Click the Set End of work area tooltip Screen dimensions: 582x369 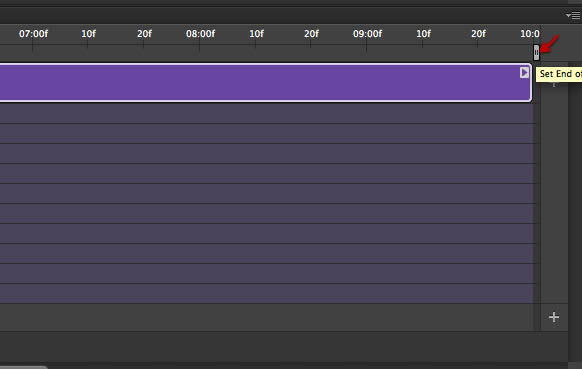(x=559, y=74)
